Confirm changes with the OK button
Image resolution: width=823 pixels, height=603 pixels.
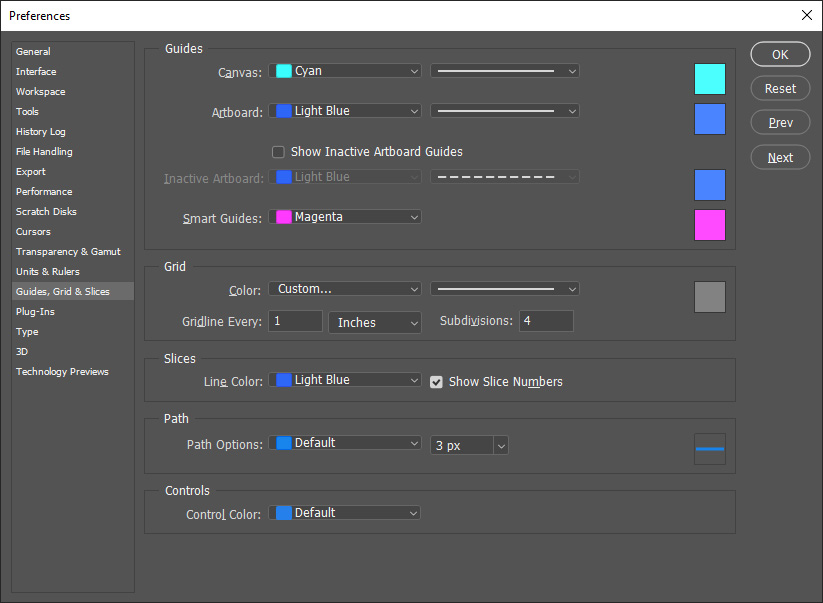point(780,54)
